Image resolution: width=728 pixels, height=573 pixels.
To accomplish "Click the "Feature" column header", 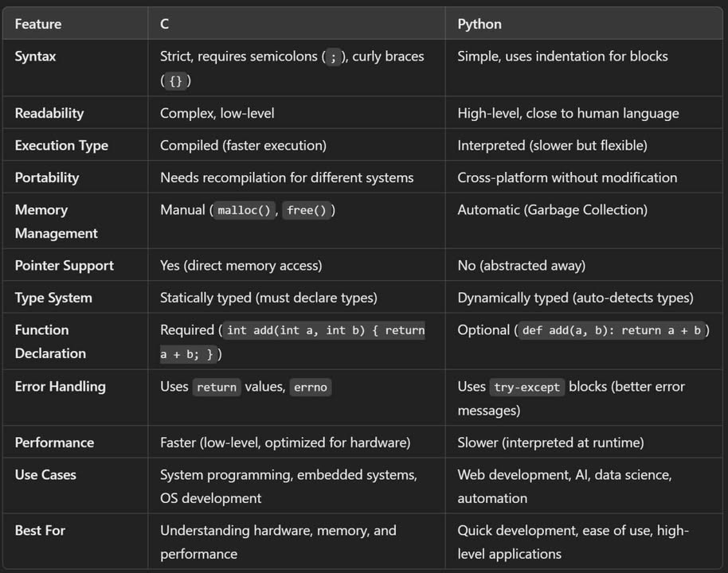I will coord(38,24).
